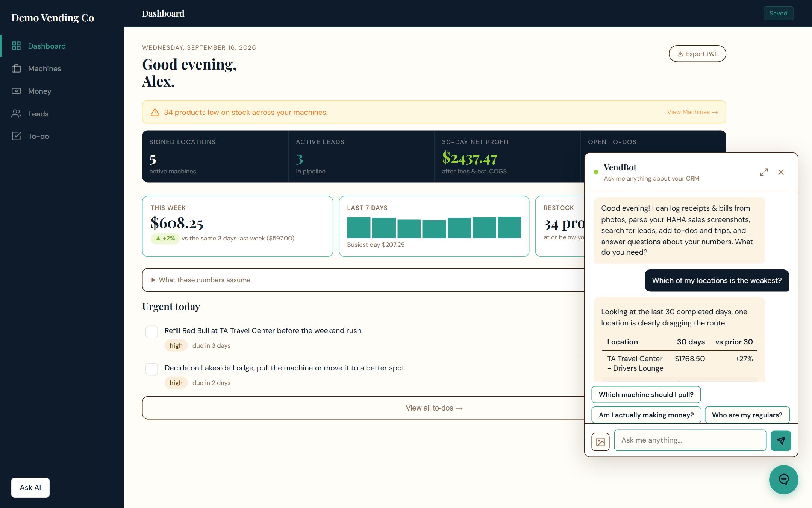Image resolution: width=812 pixels, height=508 pixels.
Task: Click the Active Leads stat card
Action: coord(361,157)
